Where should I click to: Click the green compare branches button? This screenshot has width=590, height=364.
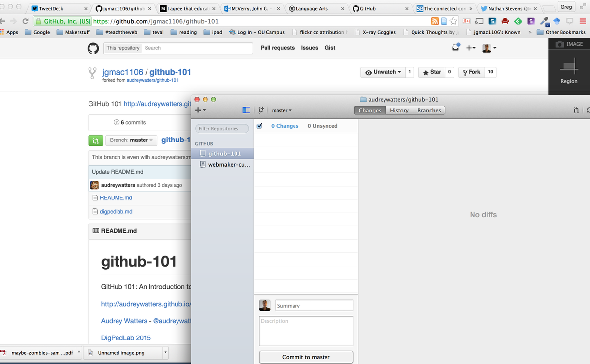point(96,140)
